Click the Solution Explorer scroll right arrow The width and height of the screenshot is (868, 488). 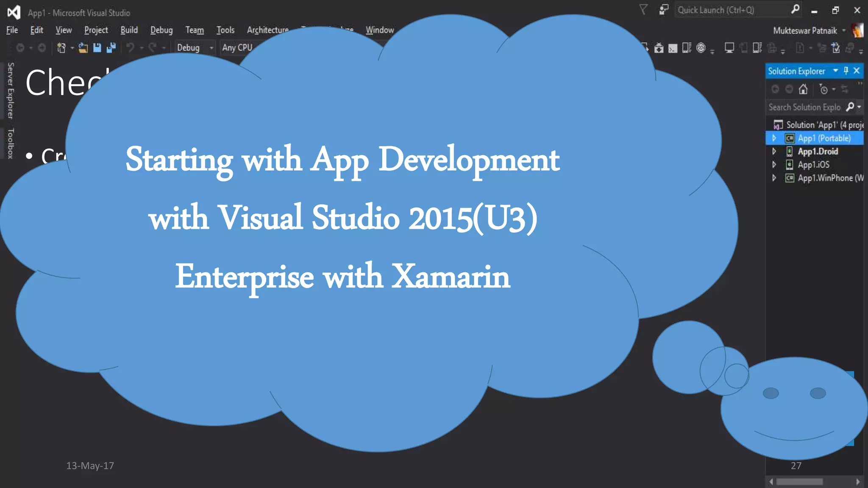click(858, 482)
